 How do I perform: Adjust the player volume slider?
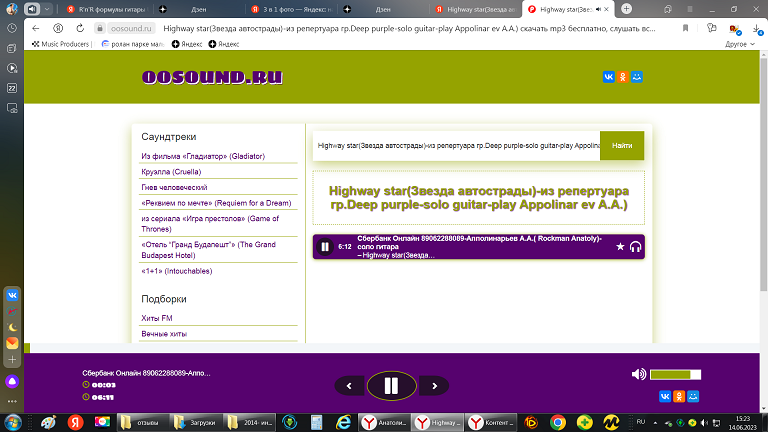675,375
